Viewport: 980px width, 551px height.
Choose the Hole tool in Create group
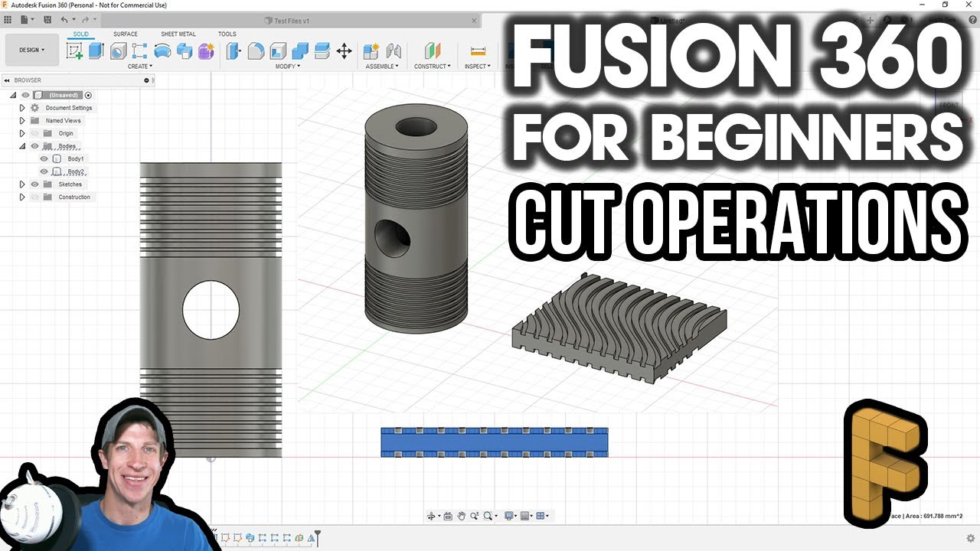[118, 51]
